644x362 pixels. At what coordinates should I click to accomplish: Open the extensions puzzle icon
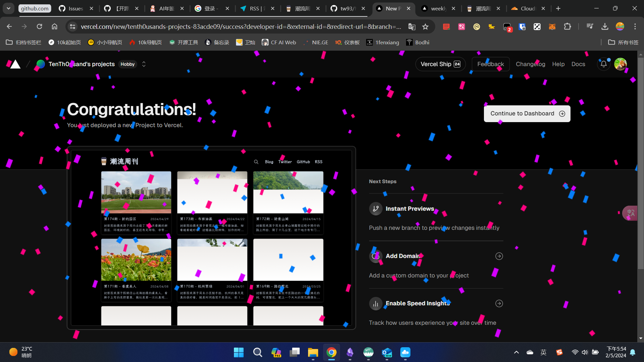click(567, 27)
